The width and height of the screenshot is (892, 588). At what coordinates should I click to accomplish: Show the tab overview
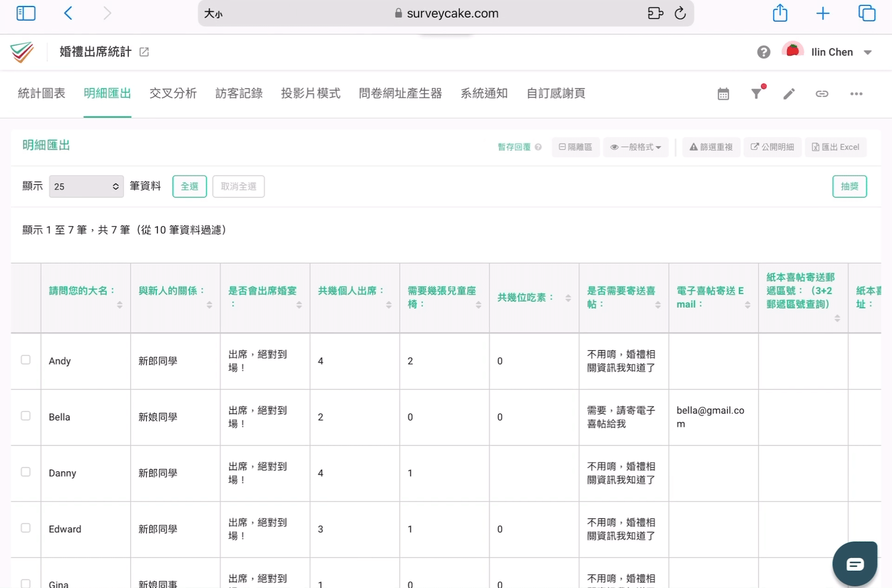tap(866, 13)
